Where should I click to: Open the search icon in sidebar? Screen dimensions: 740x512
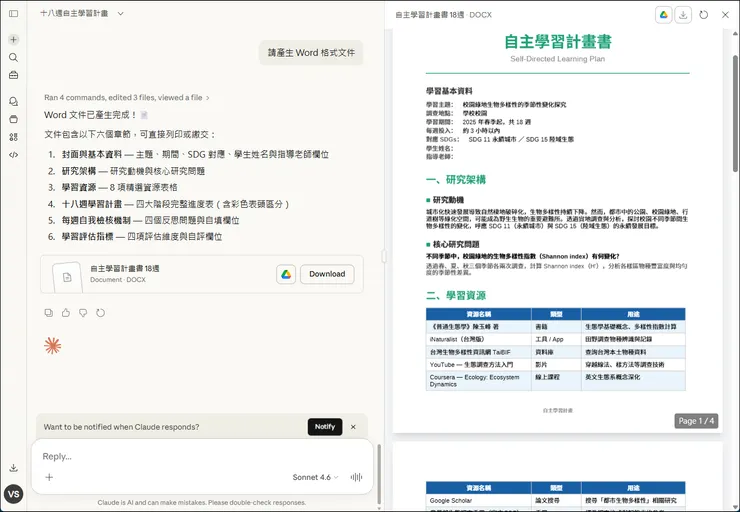13,58
